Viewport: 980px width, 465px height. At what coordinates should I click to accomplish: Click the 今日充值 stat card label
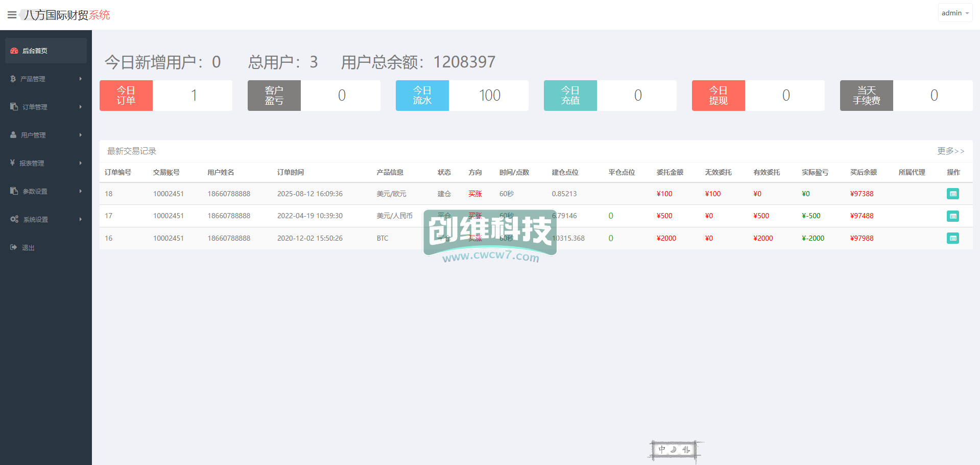pyautogui.click(x=570, y=96)
